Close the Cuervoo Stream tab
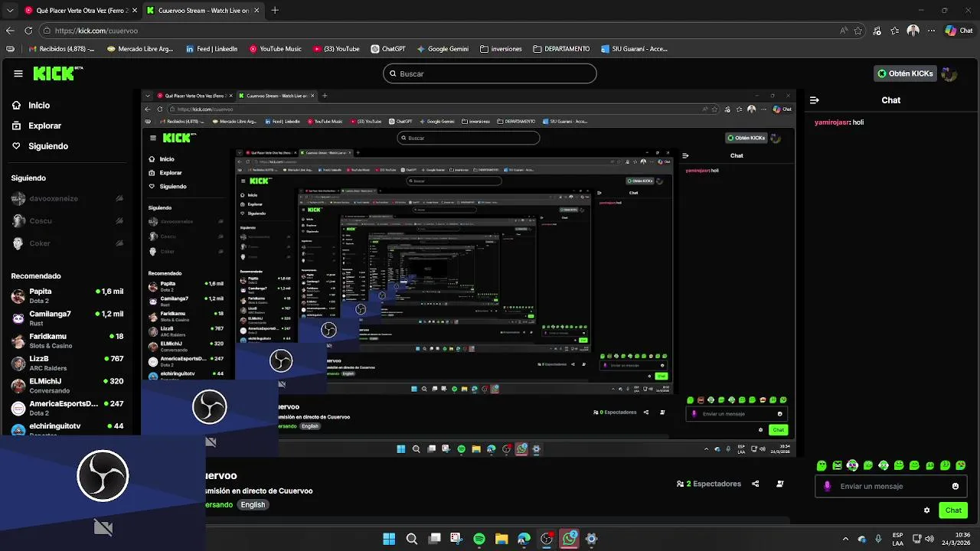This screenshot has width=980, height=551. click(x=256, y=11)
